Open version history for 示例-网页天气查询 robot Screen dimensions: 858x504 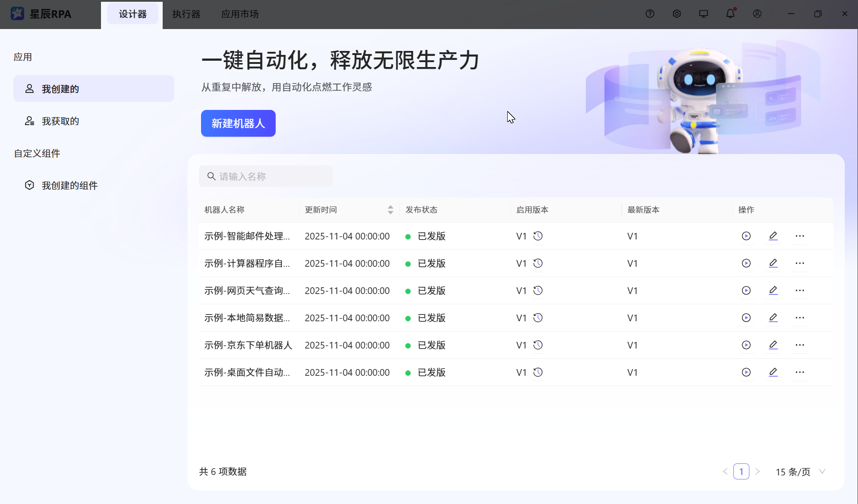[538, 290]
